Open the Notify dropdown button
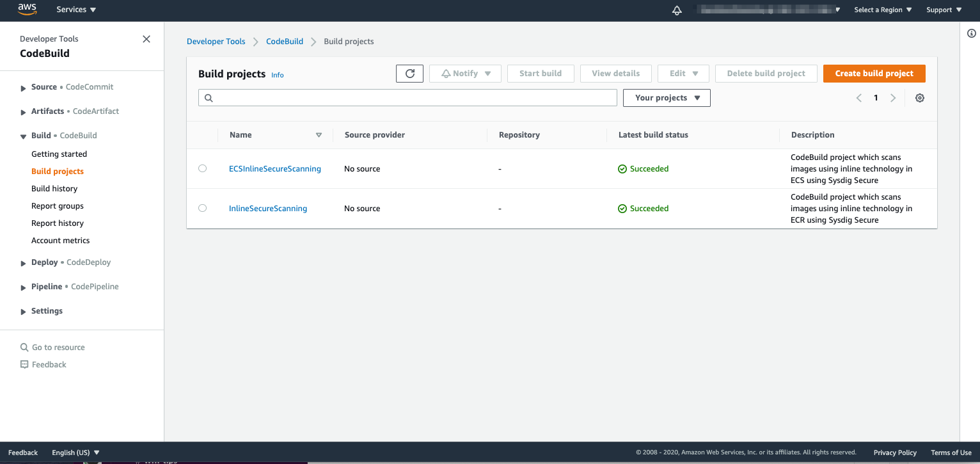This screenshot has height=464, width=980. [x=466, y=74]
